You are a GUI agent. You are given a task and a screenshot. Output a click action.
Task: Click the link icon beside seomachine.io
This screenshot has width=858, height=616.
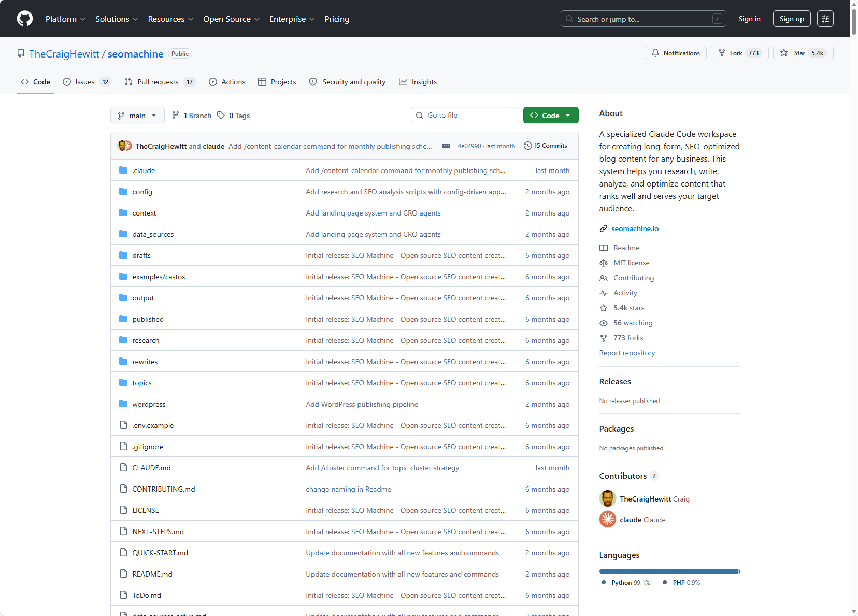coord(604,228)
